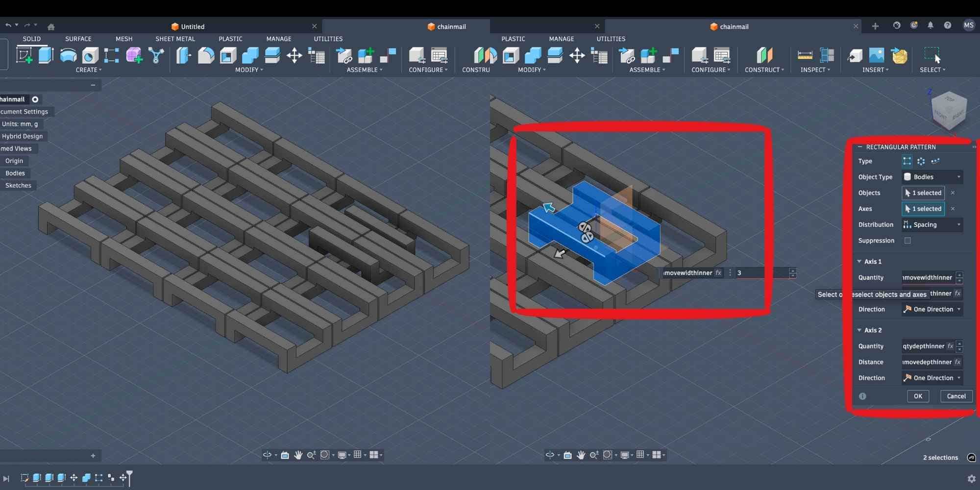Click the Insert Mesh icon
Screen dimensions: 980x490
(899, 55)
